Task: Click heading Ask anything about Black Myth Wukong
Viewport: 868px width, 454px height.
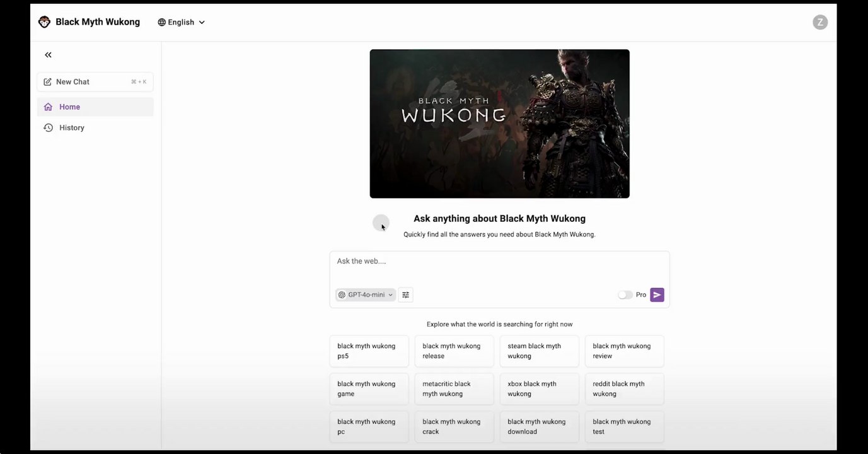Action: [x=499, y=219]
